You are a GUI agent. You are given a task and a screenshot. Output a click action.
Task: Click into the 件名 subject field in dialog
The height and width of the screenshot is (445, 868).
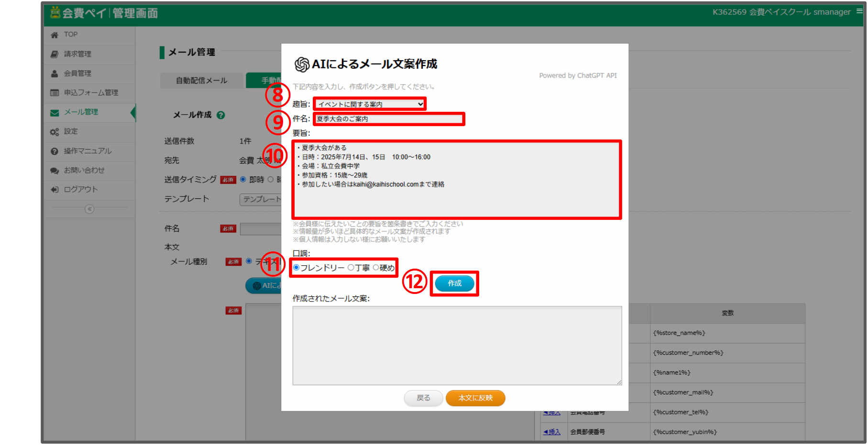click(388, 119)
